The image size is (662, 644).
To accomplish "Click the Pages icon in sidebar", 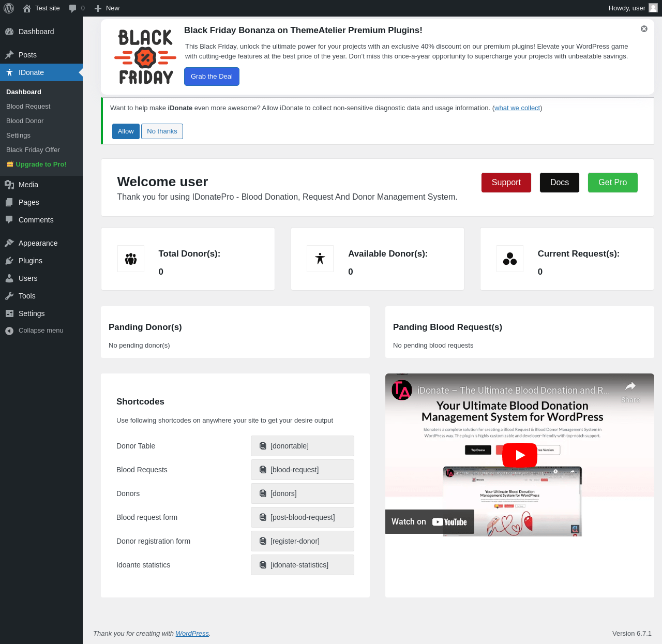I will [9, 202].
